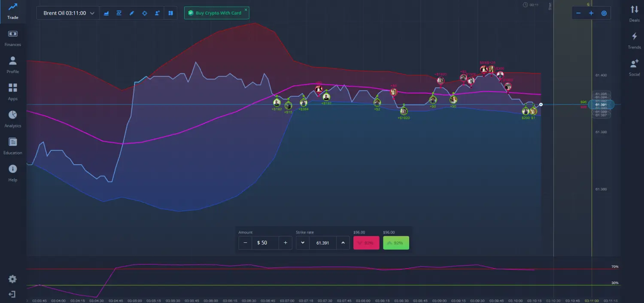
Task: Close the Buy Crypto With Card banner
Action: click(246, 9)
